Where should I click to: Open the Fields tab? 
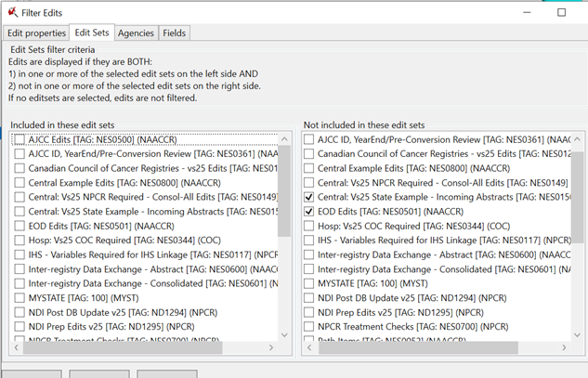[x=174, y=33]
